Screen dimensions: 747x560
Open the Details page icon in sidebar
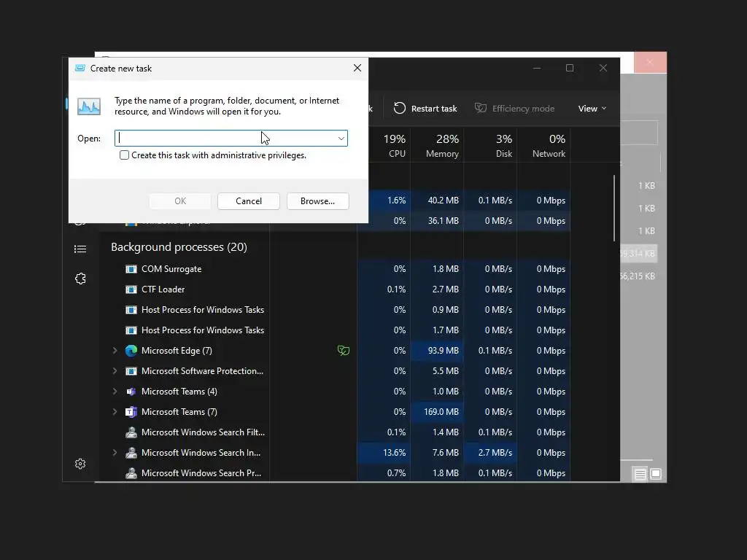tap(80, 249)
